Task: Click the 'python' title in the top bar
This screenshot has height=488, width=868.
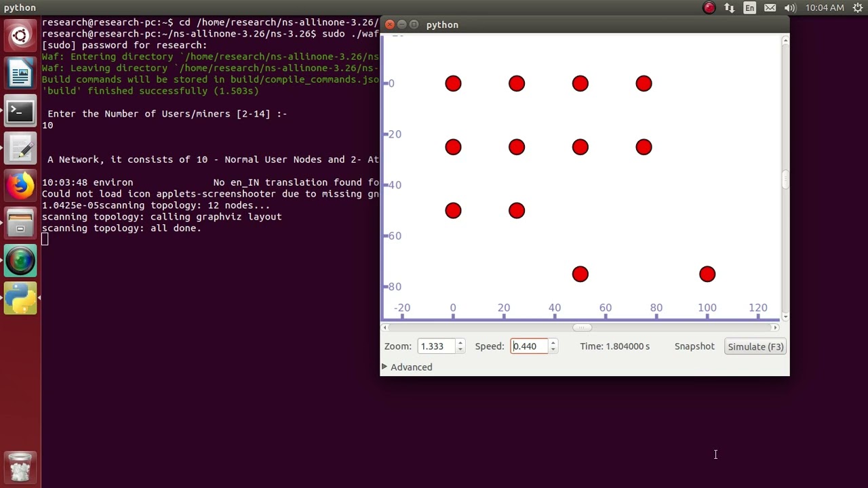Action: tap(20, 8)
